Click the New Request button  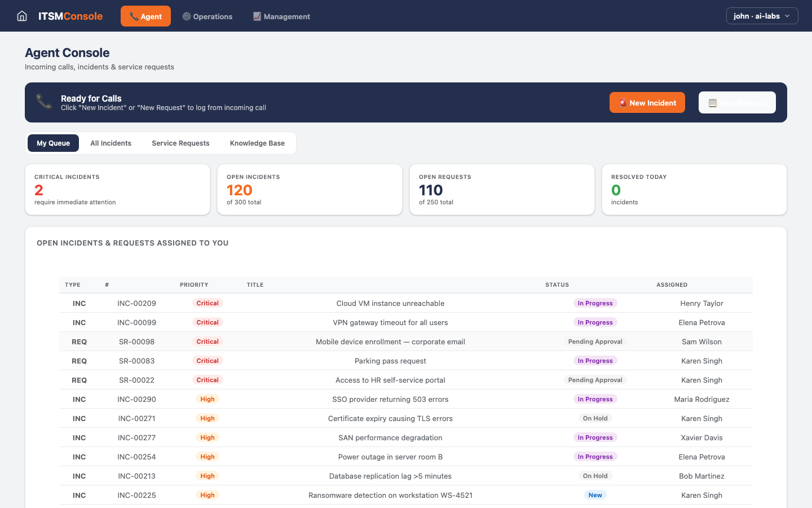tap(737, 102)
